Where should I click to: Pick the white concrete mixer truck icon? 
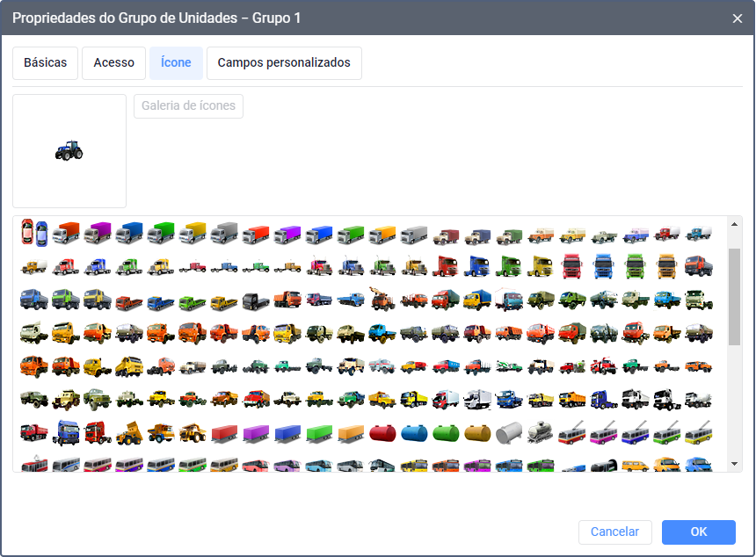[x=699, y=400]
